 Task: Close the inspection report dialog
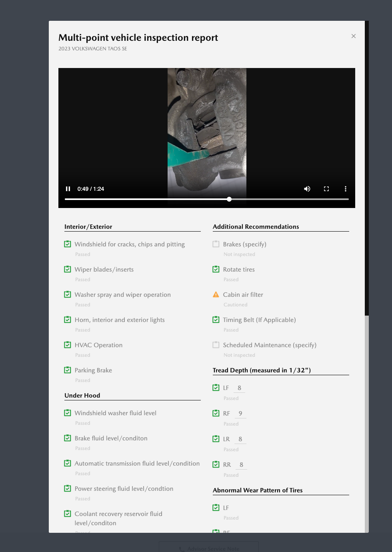tap(354, 36)
